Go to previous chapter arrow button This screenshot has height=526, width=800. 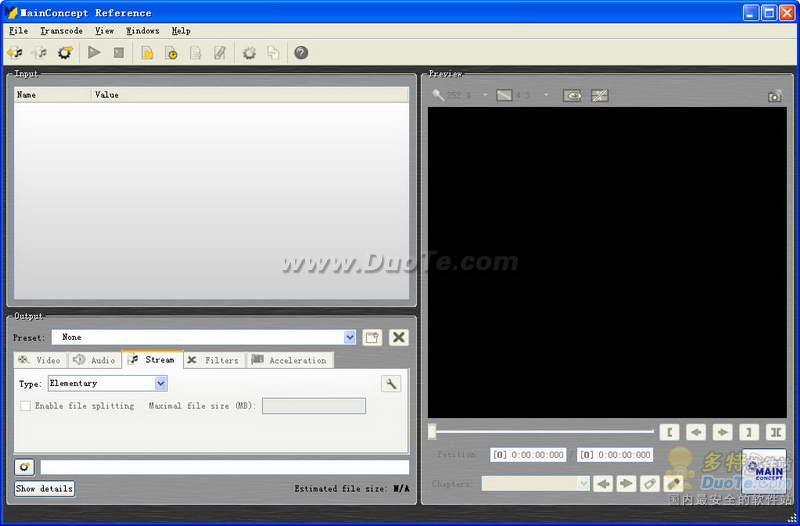click(603, 483)
